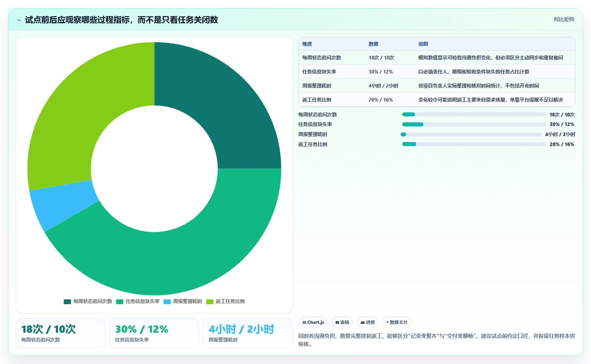This screenshot has width=591, height=364.
Task: Select table cell 20% / 16%
Action: [x=381, y=100]
